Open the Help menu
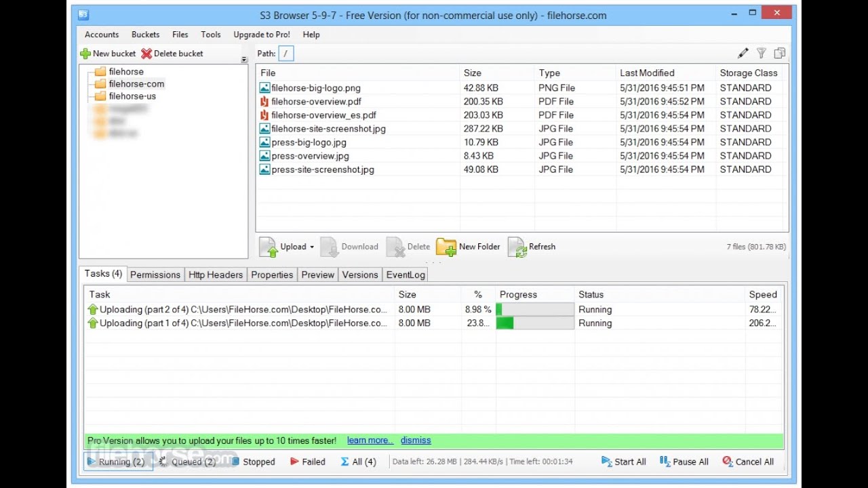The width and height of the screenshot is (868, 488). (x=311, y=35)
